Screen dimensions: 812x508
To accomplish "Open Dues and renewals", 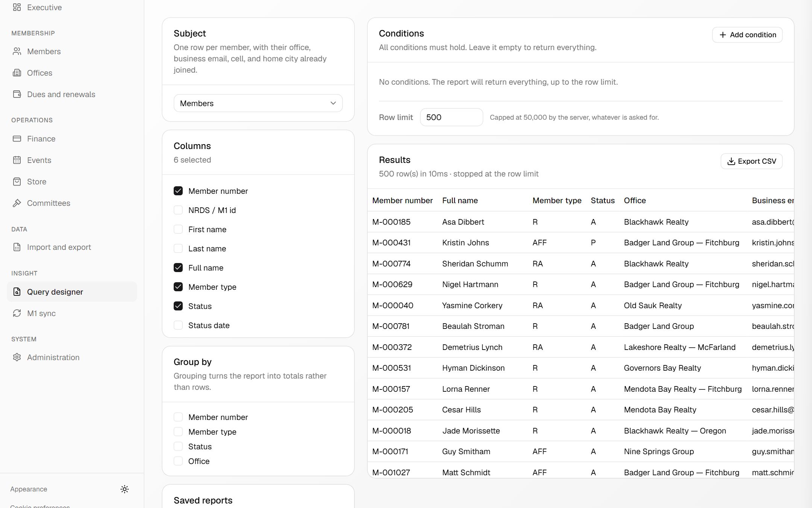I will tap(72, 94).
